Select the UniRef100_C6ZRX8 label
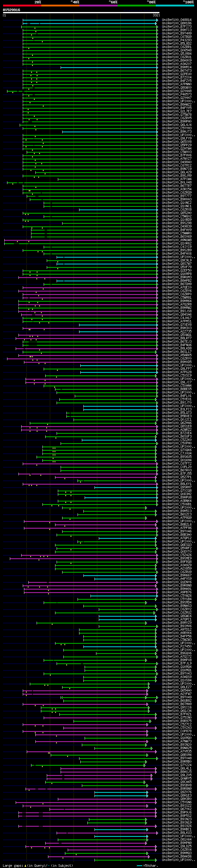Viewport: 197px width, 868px height. (176, 210)
